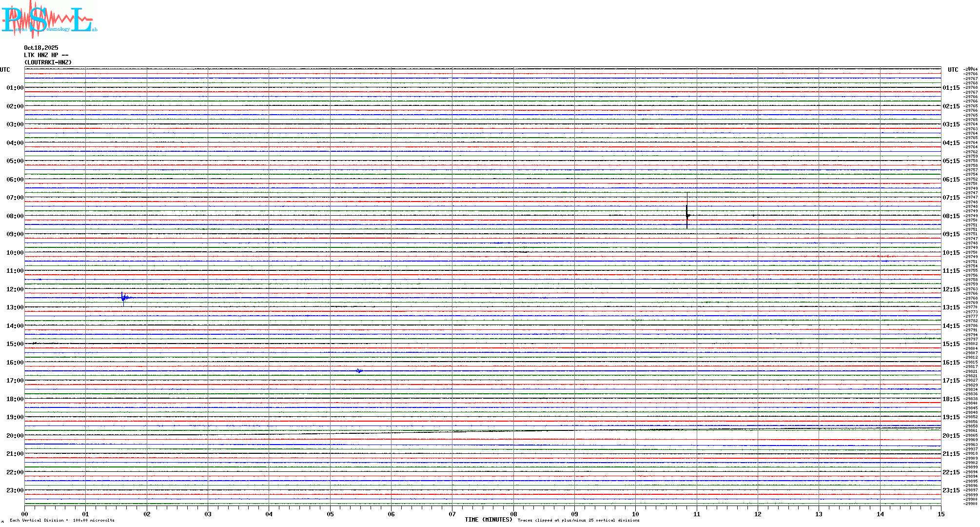
Task: Click the blue seismic event after 12:00
Action: 124,297
